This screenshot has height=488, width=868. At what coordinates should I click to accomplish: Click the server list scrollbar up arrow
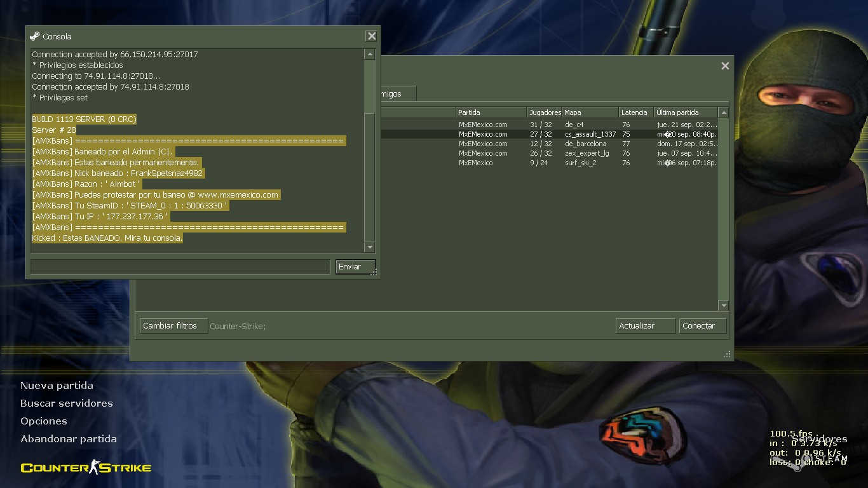point(723,112)
